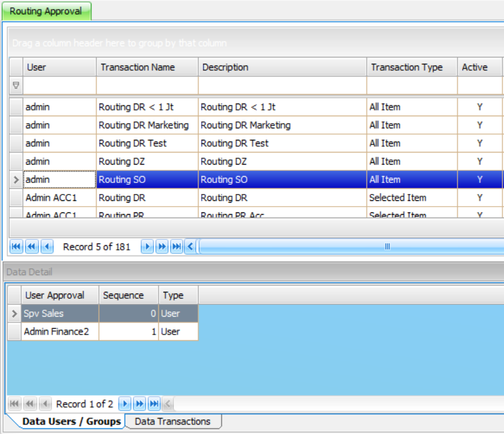Select Spv Sales in User Approval column
The image size is (504, 434).
click(x=60, y=313)
